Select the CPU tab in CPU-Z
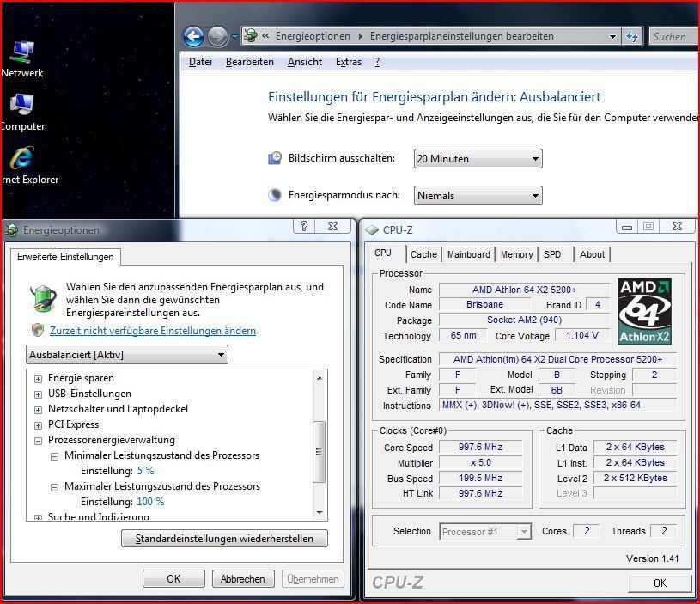The width and height of the screenshot is (700, 604). tap(383, 253)
